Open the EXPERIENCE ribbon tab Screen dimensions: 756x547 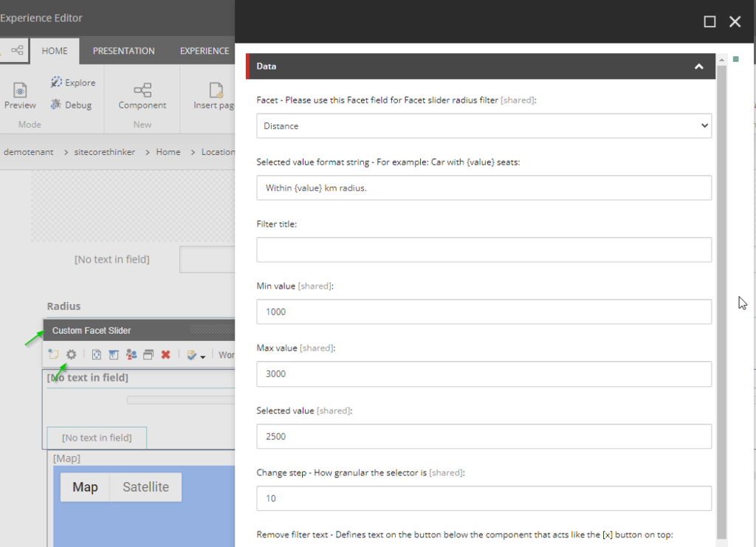[x=204, y=51]
